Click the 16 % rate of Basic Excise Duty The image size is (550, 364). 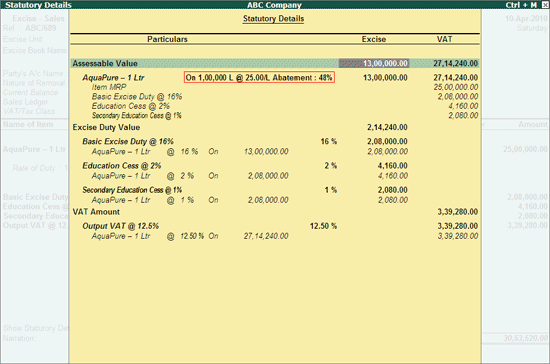(329, 141)
